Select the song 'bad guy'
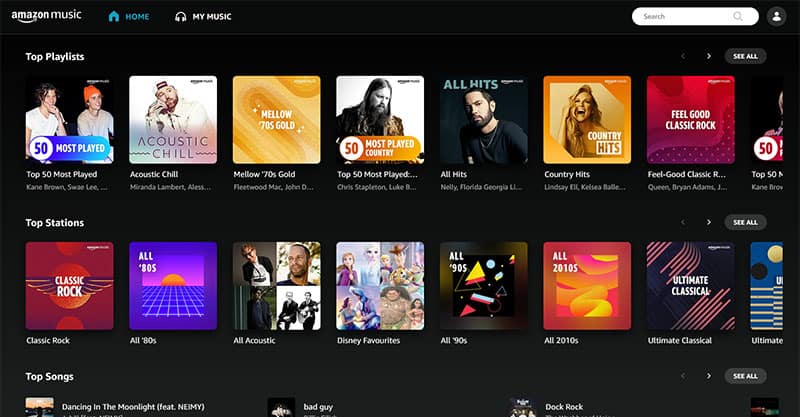Viewport: 800px width, 417px height. (318, 407)
